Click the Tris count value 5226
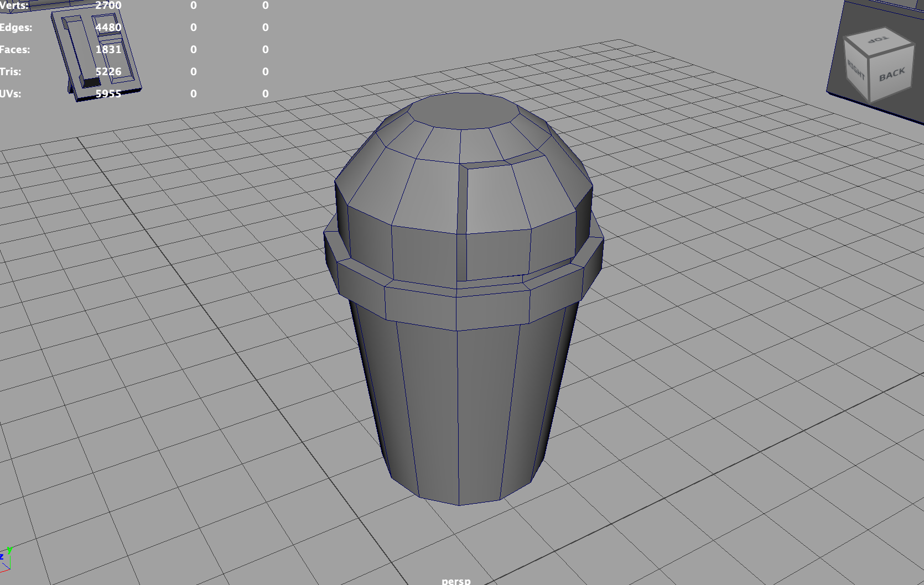 pos(108,71)
